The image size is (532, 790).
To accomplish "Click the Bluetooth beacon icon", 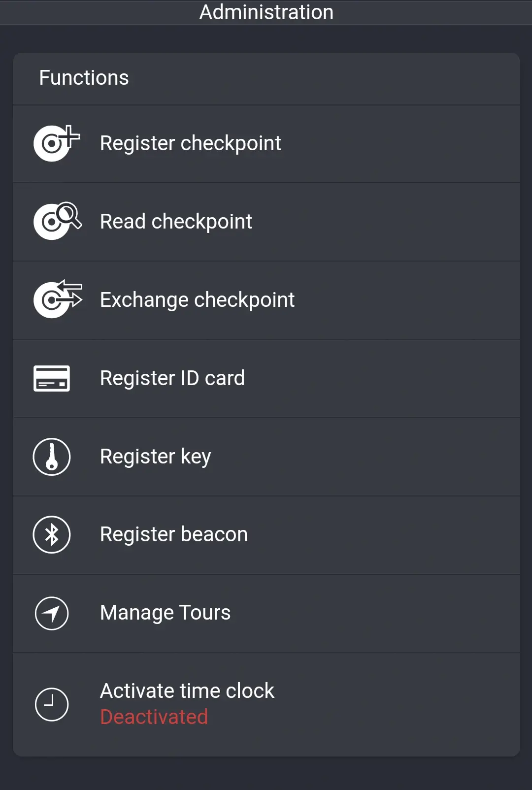I will coord(51,534).
